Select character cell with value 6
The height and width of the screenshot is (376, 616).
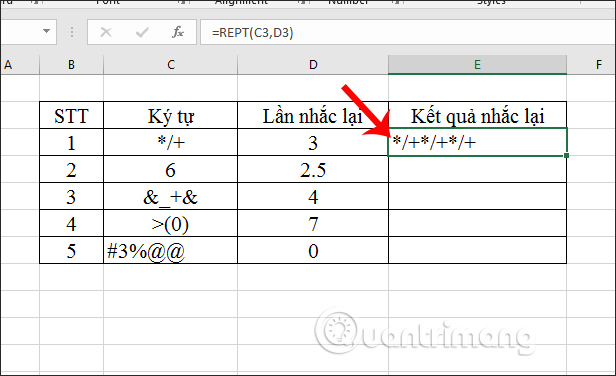click(x=170, y=169)
